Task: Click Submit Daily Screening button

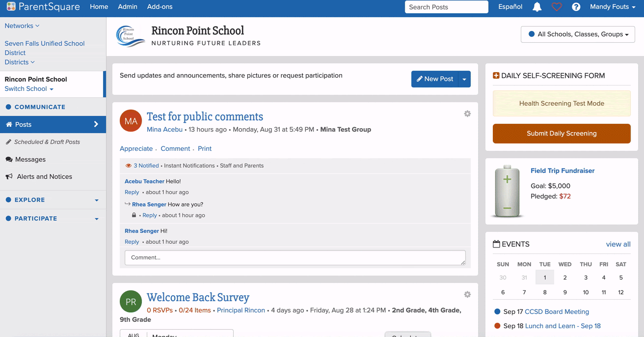Action: tap(562, 134)
